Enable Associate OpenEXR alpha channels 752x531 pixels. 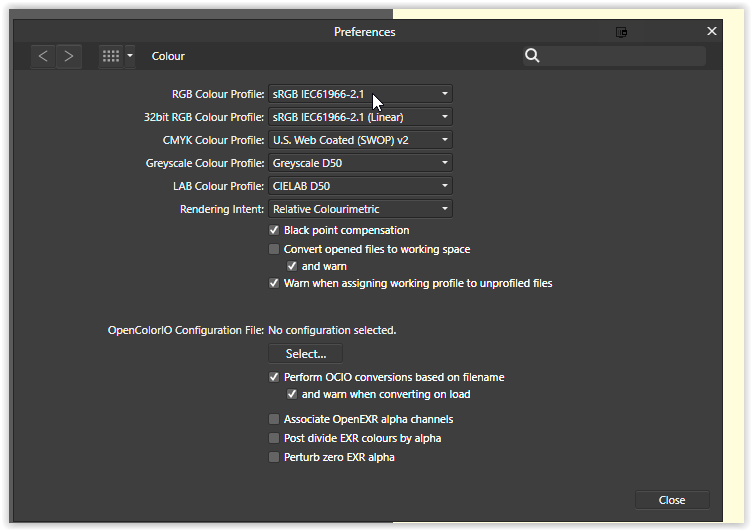coord(274,420)
